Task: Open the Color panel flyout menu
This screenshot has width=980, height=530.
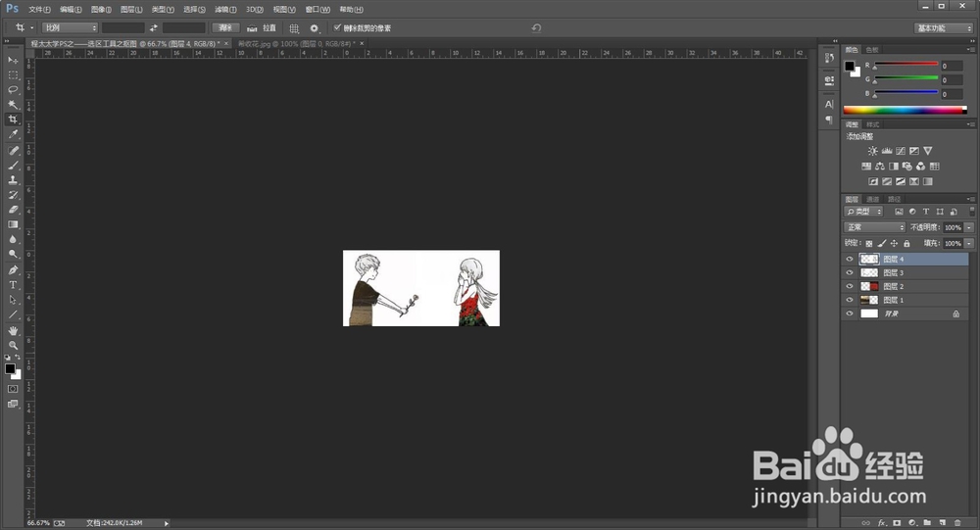Action: (x=970, y=49)
